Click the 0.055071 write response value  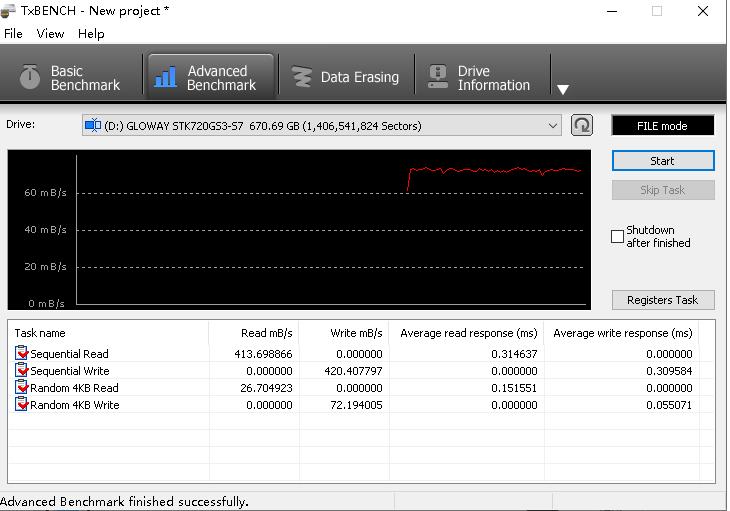point(669,405)
